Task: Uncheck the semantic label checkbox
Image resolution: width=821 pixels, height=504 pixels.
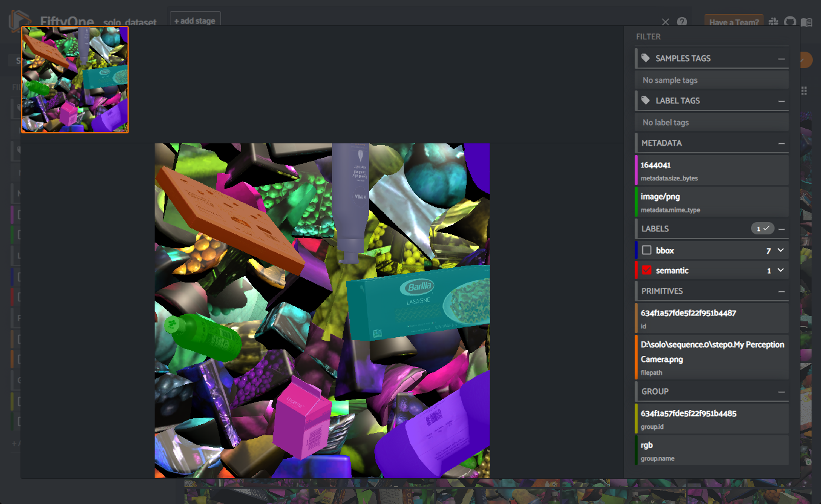Action: [x=647, y=270]
